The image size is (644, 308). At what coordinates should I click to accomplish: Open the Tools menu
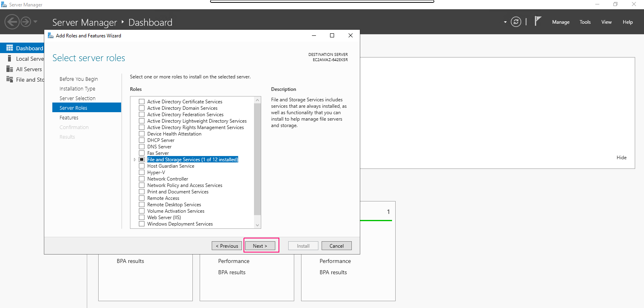pos(585,22)
